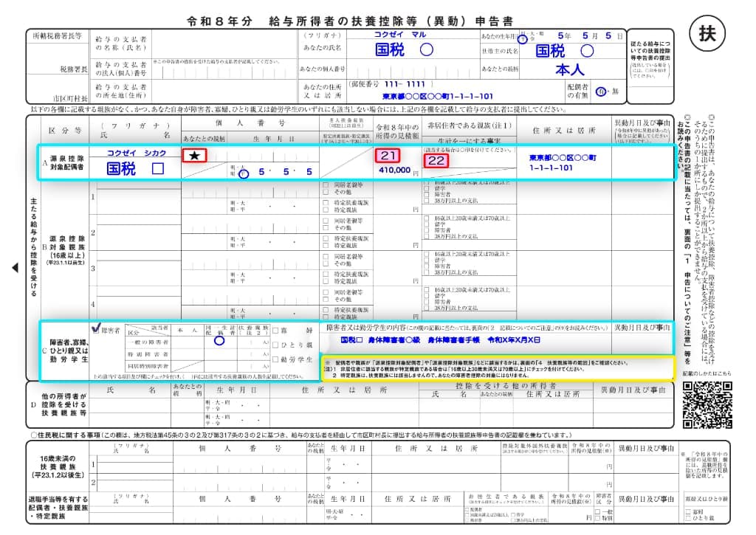Click blue circle in 同一生計配偶者 disability cell
Viewport: 756px width, 535px height.
pyautogui.click(x=219, y=341)
